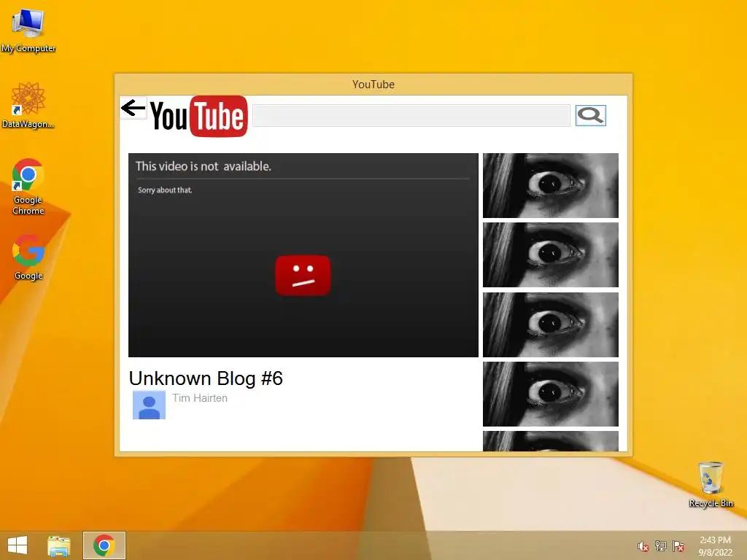Select the DataWagon desktop shortcut
Viewport: 747px width, 560px height.
tap(28, 105)
